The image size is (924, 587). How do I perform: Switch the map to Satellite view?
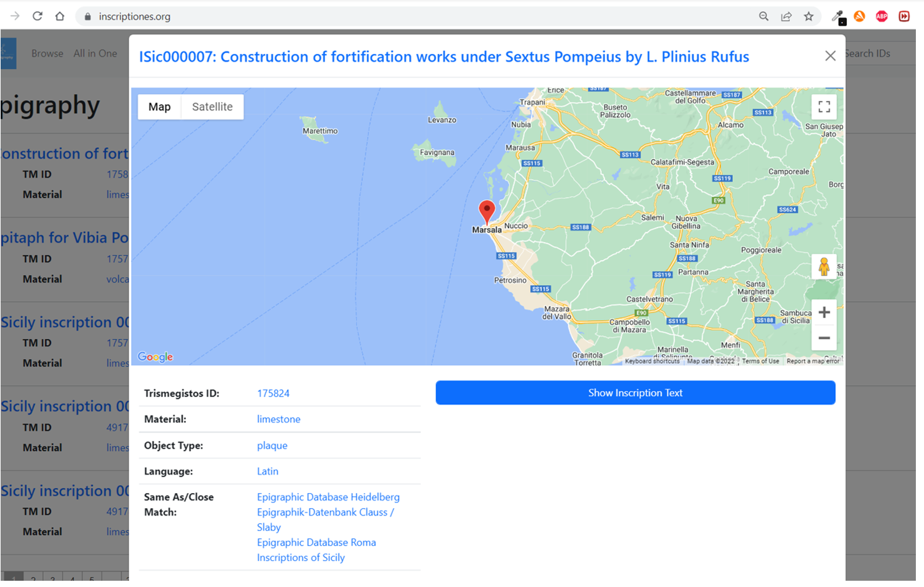click(x=212, y=107)
